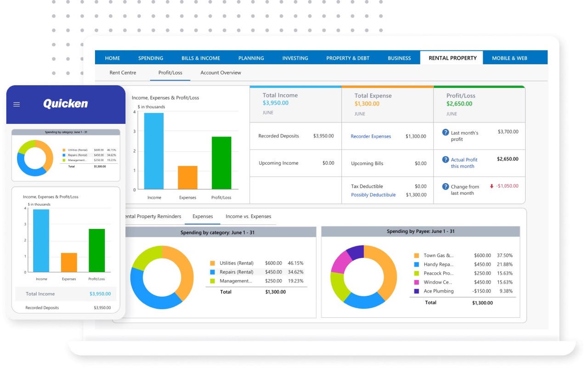The width and height of the screenshot is (588, 368).
Task: Select the Expenses tab
Action: [x=203, y=216]
